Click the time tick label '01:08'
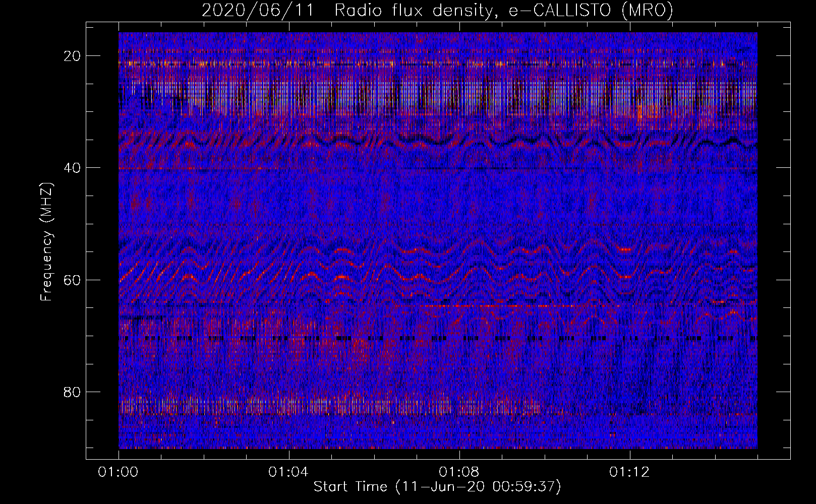This screenshot has width=816, height=504. click(459, 472)
